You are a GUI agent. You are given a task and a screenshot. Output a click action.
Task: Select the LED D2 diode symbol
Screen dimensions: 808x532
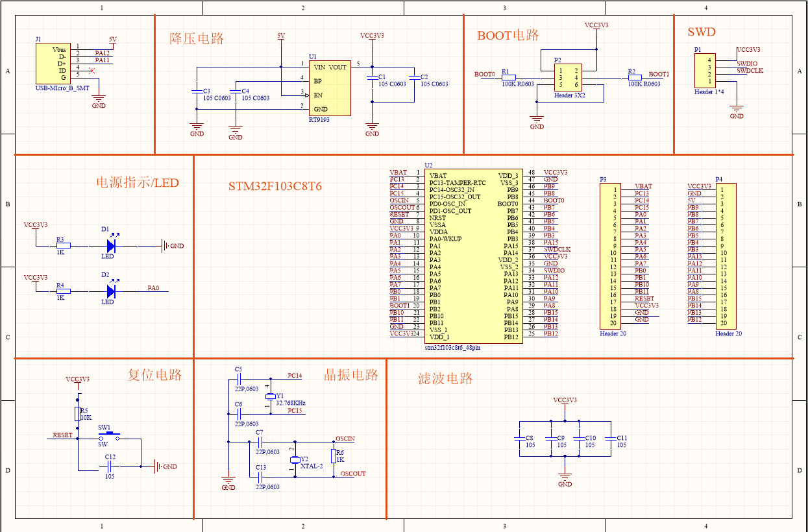point(110,291)
